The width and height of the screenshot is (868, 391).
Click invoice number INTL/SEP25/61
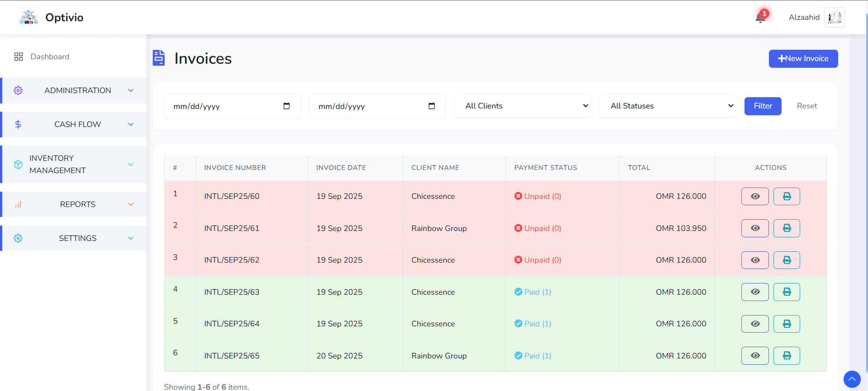click(x=232, y=228)
